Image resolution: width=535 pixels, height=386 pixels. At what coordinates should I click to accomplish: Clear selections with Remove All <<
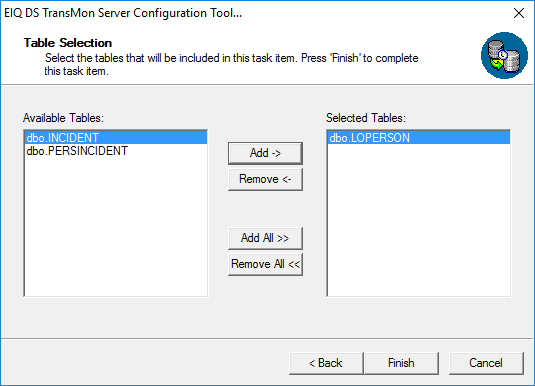(265, 264)
